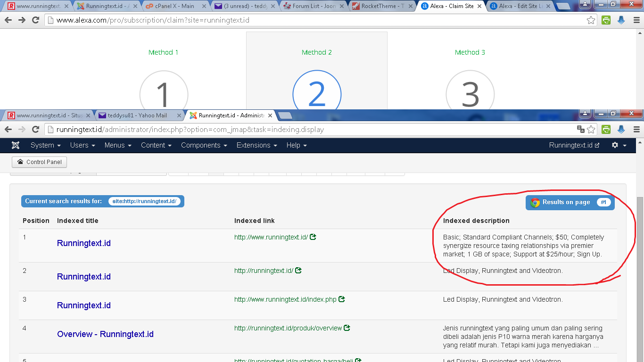Open external link icon next to http://www.runningtext.id/
The width and height of the screenshot is (644, 362).
point(313,237)
